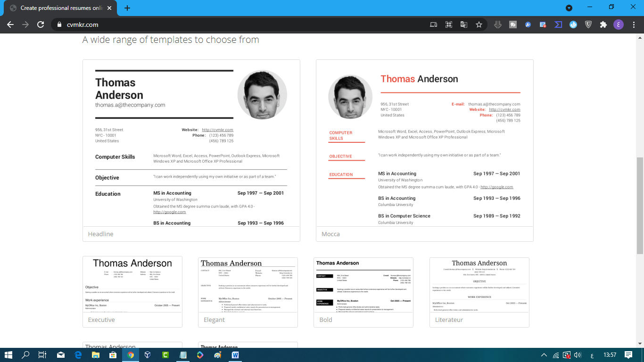Open the blue sigma extension
Screen dimensions: 644x362
pos(558,25)
